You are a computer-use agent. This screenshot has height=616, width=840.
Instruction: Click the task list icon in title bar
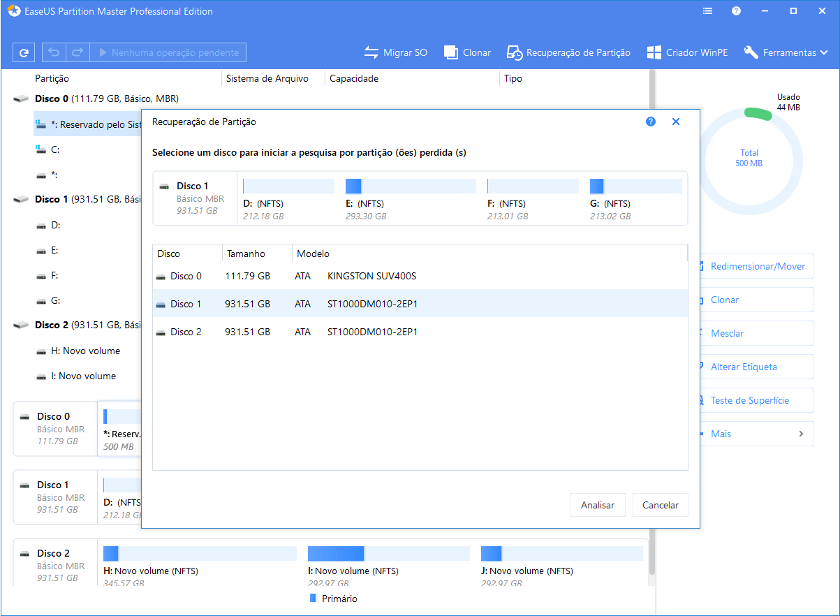(x=708, y=11)
